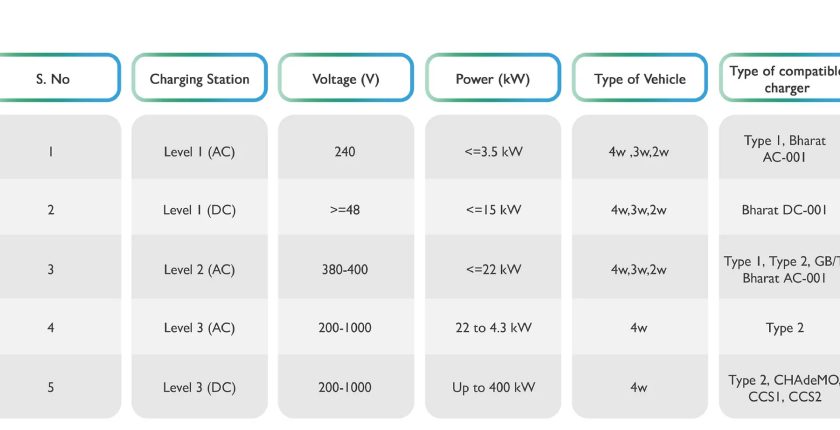Click the <=3.5 kW power cell
Image resolution: width=840 pixels, height=430 pixels.
pos(492,152)
